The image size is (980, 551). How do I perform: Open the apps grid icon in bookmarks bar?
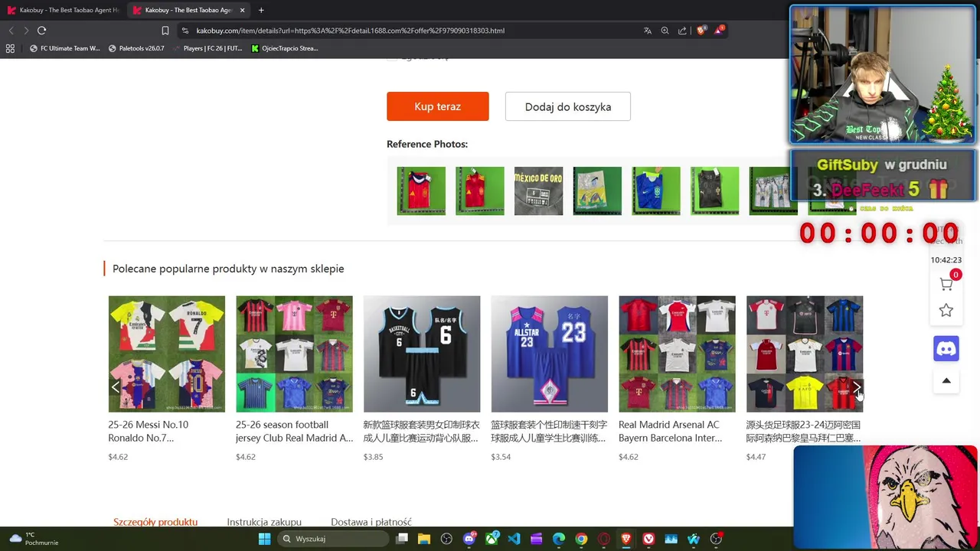[10, 48]
